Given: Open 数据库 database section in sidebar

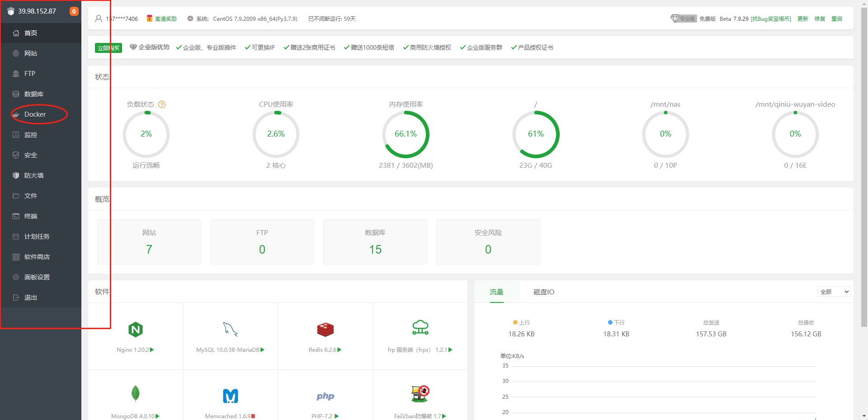Looking at the screenshot, I should coord(41,94).
